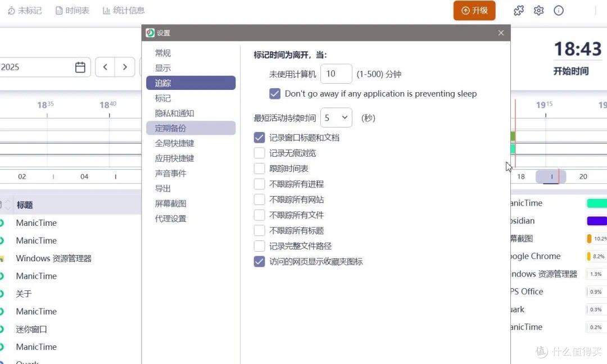Close the 设置 dialog

pos(501,33)
